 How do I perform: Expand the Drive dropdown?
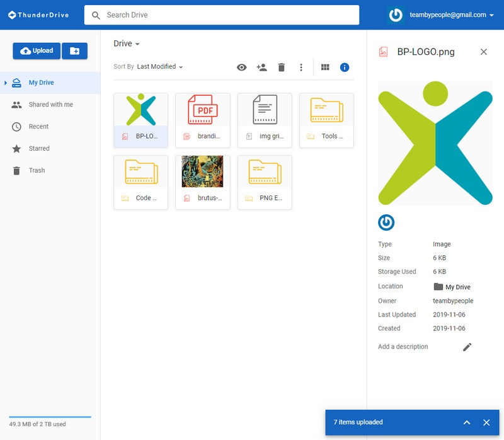pos(127,44)
